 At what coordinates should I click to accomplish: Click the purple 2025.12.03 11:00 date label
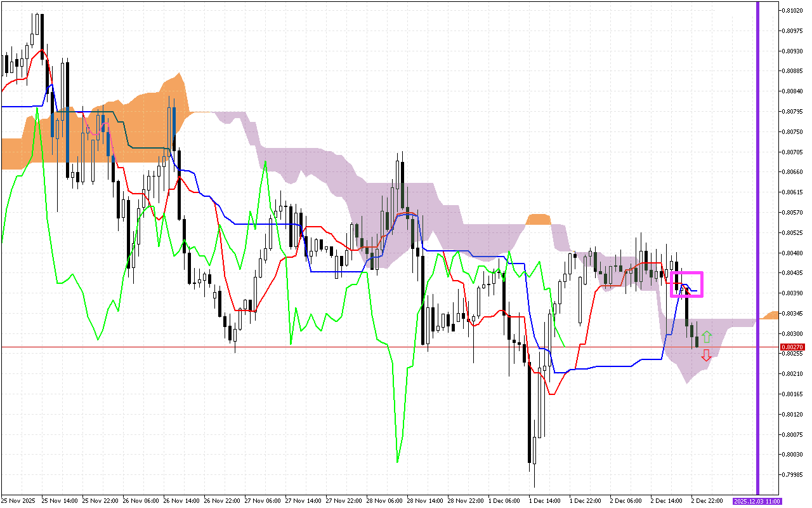(x=757, y=501)
